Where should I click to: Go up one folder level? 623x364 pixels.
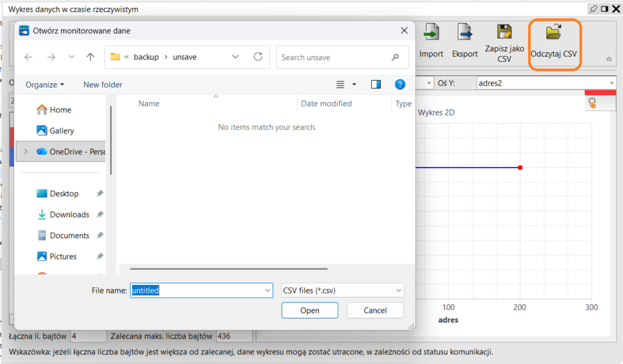point(91,57)
